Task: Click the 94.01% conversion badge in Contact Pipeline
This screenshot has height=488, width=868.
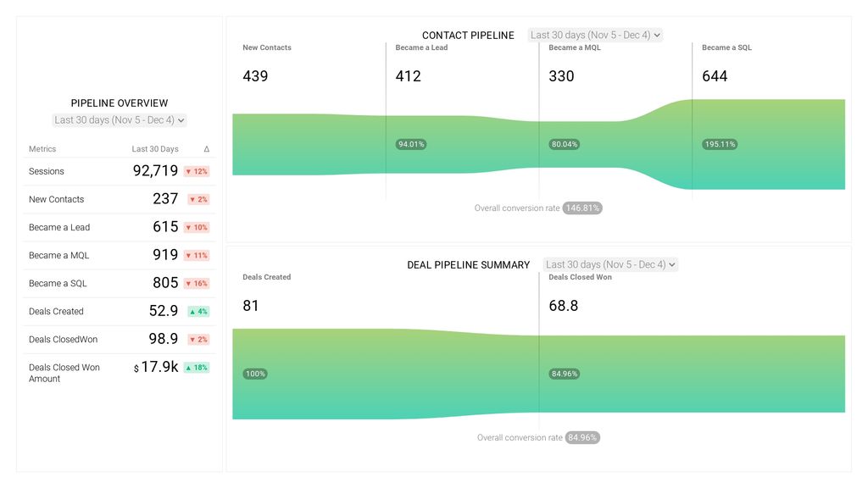Action: tap(411, 144)
